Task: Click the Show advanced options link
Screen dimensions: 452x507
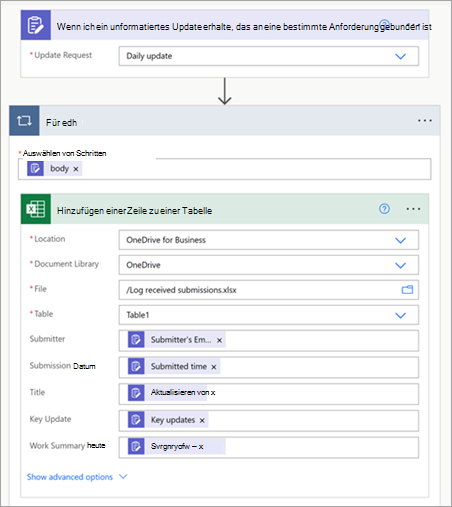Action: [70, 477]
